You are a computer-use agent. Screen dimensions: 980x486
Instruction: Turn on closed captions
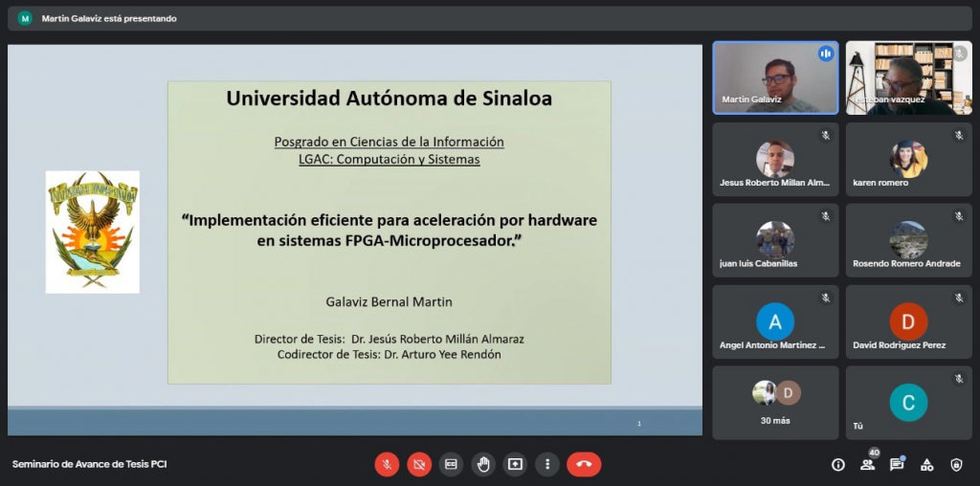coord(452,464)
